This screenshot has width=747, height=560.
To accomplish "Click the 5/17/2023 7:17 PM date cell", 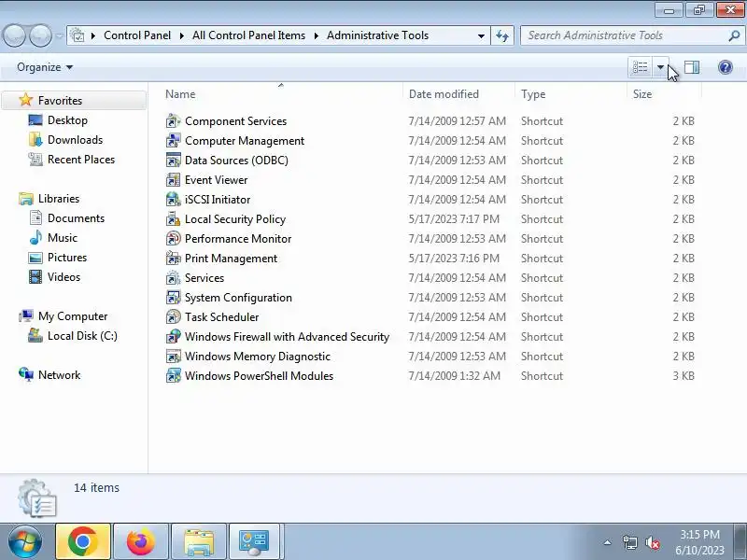I will click(454, 219).
